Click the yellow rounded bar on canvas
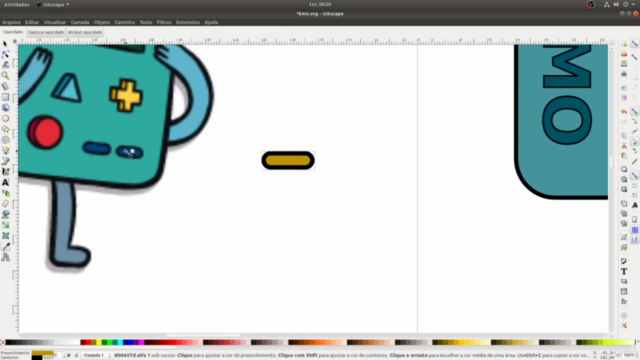The width and height of the screenshot is (640, 360). [x=288, y=160]
